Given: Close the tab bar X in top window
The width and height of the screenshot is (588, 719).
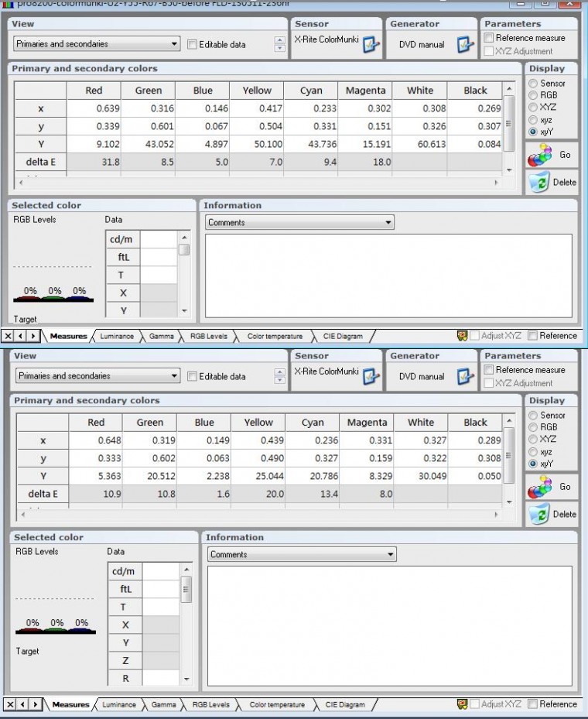Looking at the screenshot, I should coord(8,336).
